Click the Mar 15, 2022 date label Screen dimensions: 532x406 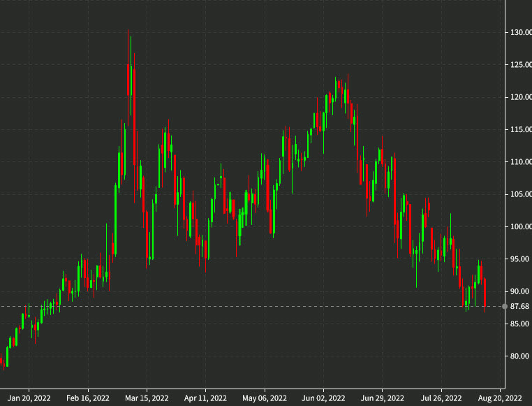coord(147,398)
